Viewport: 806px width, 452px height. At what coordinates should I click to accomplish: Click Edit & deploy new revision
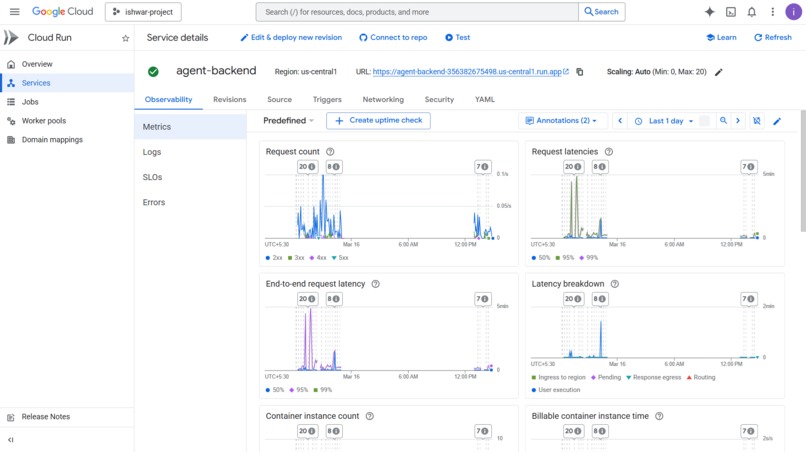click(x=291, y=38)
